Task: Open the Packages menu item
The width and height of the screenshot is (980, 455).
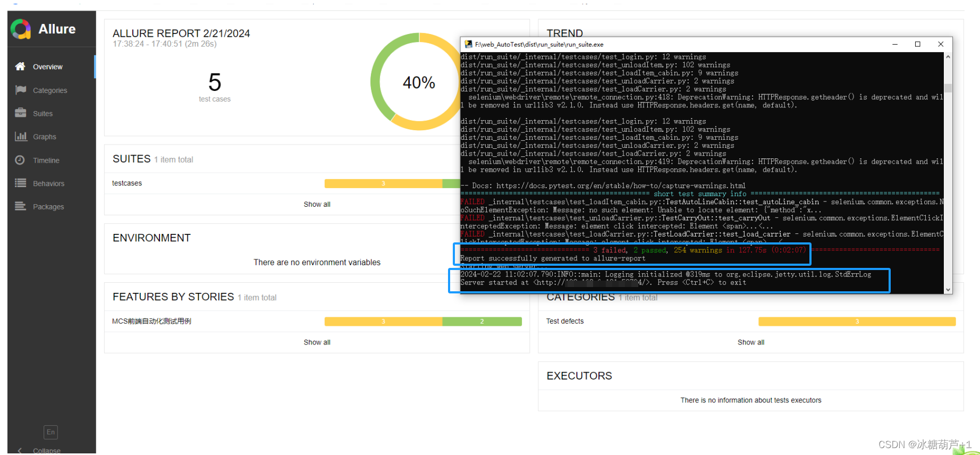Action: (x=52, y=207)
